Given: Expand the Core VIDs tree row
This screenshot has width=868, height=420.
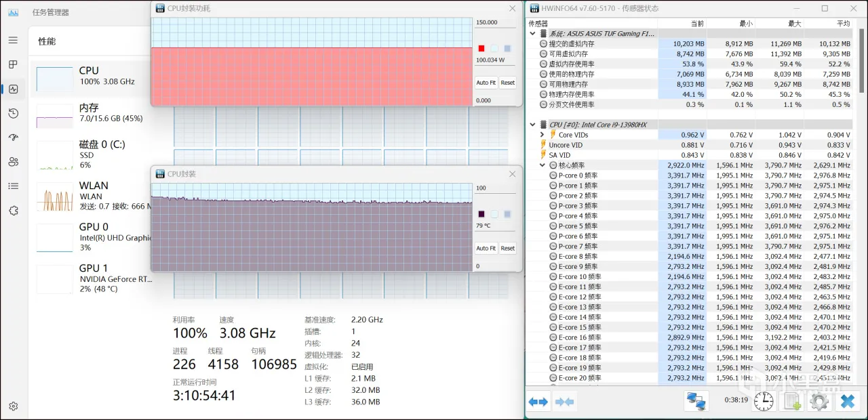Looking at the screenshot, I should pyautogui.click(x=542, y=135).
